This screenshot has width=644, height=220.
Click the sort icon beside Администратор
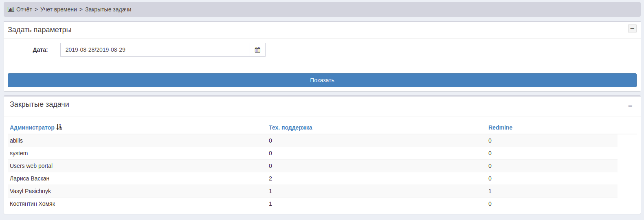click(x=59, y=127)
